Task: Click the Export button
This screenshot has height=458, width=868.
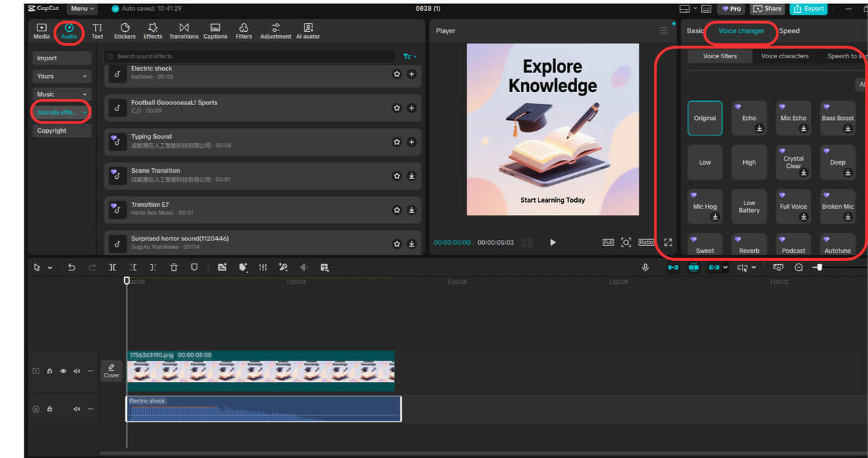Action: [808, 9]
